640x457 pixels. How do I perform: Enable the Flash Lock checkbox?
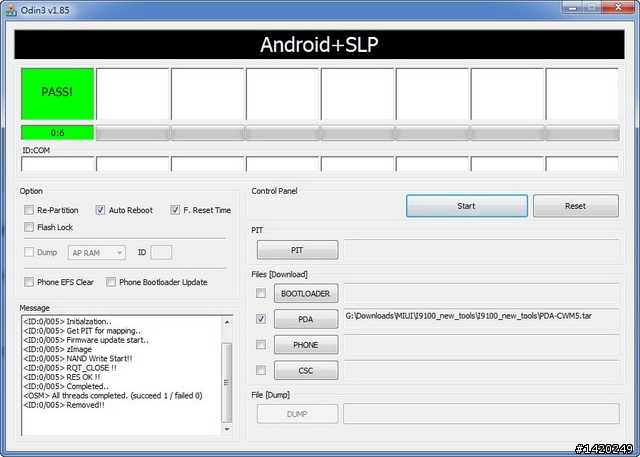point(29,227)
